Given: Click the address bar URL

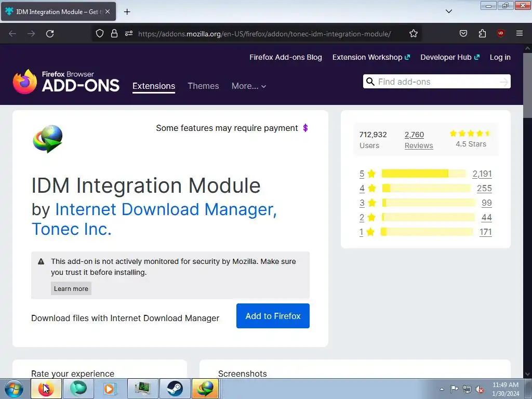Looking at the screenshot, I should (x=264, y=34).
